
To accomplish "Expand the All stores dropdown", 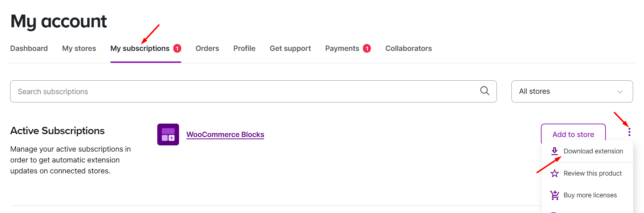I will pyautogui.click(x=572, y=91).
